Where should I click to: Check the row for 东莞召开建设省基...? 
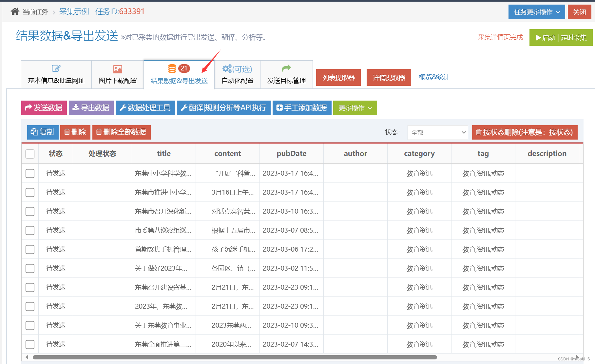[30, 287]
